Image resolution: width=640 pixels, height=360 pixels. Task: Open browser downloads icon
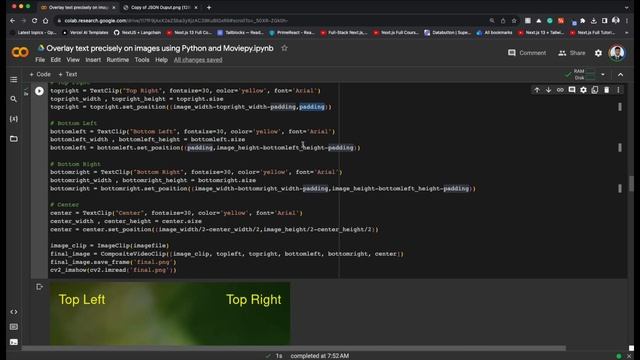pos(593,20)
